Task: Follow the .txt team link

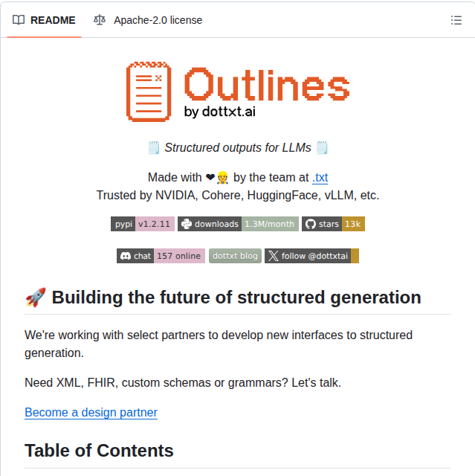Action: pos(320,177)
